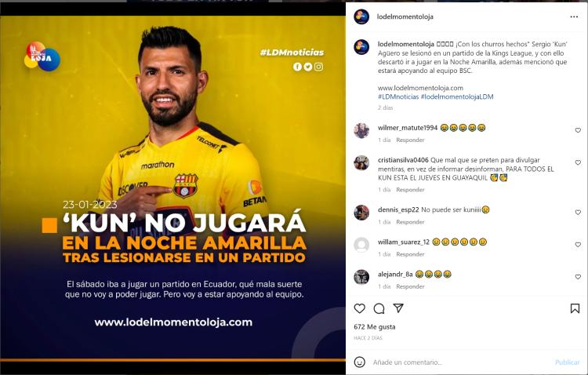Screen dimensions: 588x375
Task: Like the alejandr_8a comment
Action: 578,277
